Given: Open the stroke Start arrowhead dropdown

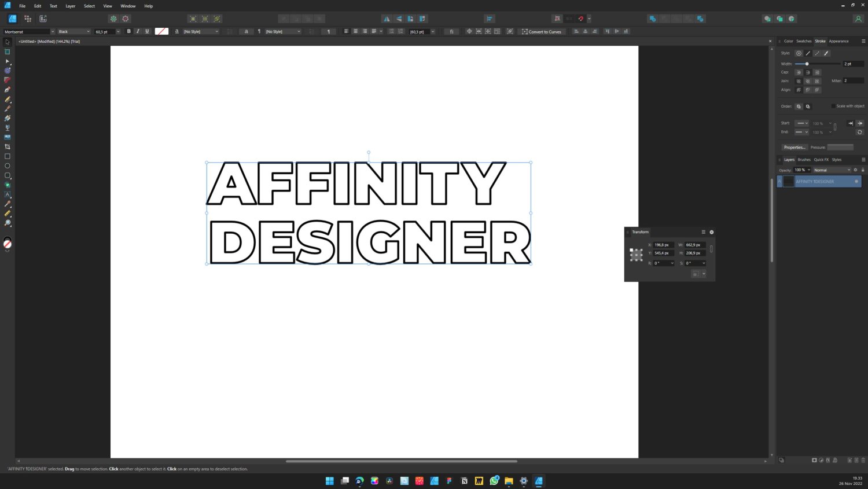Looking at the screenshot, I should (802, 123).
